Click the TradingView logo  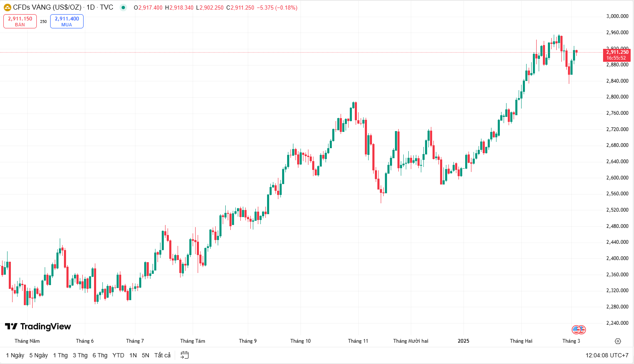click(x=38, y=326)
